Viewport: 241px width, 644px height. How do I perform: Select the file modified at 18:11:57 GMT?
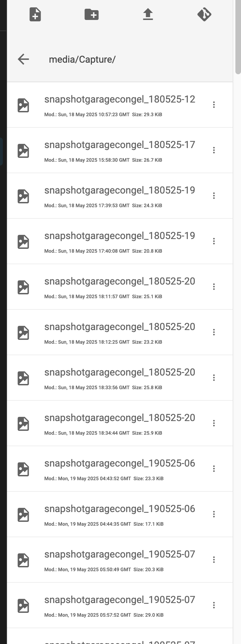click(x=120, y=287)
